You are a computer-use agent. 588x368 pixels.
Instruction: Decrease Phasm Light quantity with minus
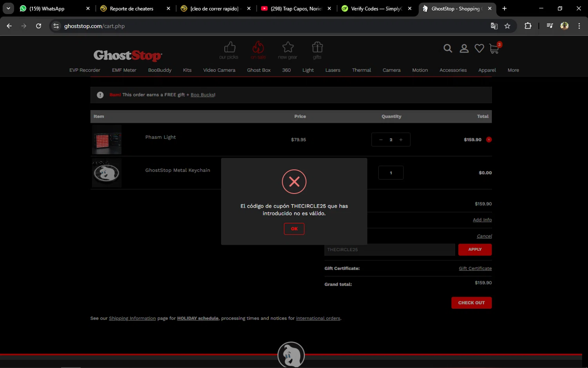(381, 140)
